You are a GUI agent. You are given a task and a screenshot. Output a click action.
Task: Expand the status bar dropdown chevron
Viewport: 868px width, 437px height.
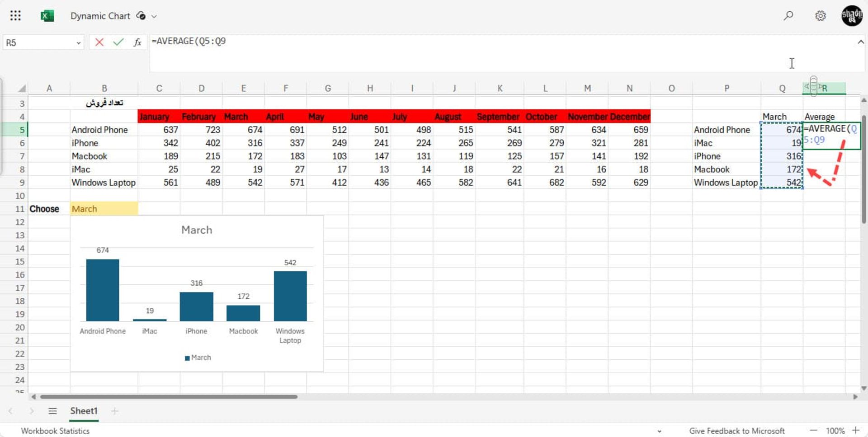point(659,431)
